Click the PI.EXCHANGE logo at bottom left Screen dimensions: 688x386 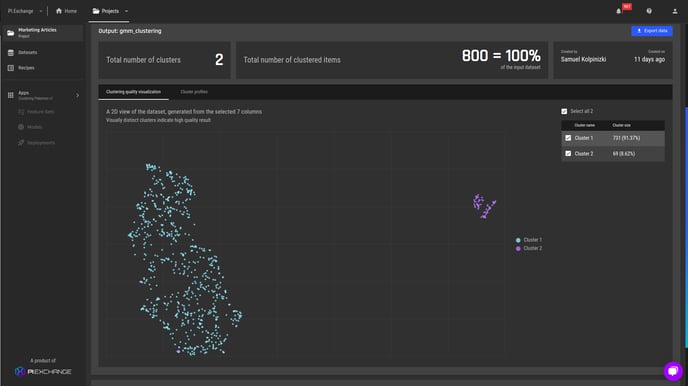coord(43,372)
